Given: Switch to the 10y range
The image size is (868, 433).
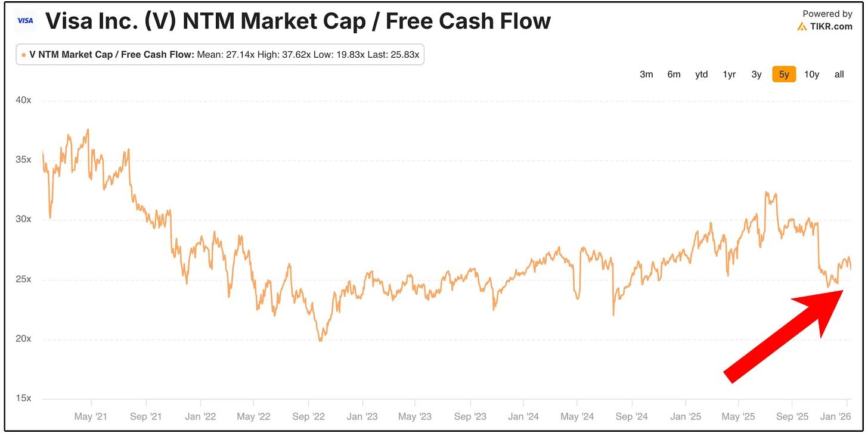Looking at the screenshot, I should (812, 74).
